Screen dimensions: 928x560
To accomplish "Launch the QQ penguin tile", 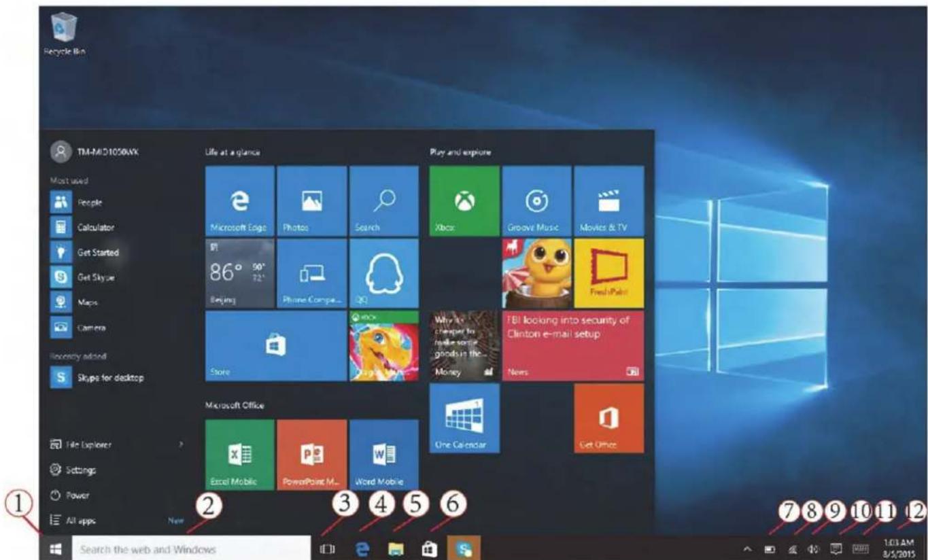I will (384, 273).
